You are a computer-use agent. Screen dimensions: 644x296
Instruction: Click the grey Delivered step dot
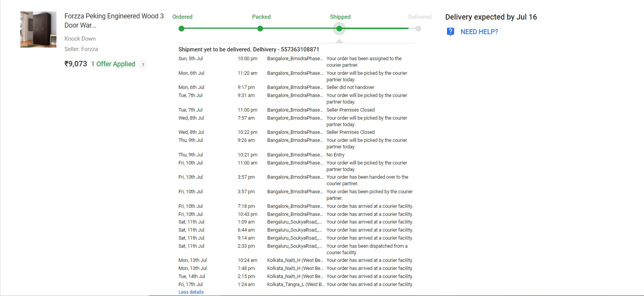418,29
